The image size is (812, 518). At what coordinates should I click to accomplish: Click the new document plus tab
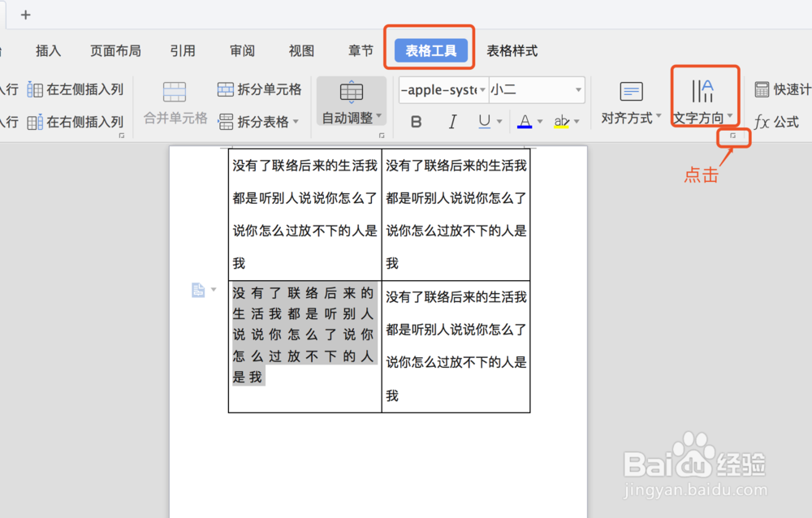[25, 15]
